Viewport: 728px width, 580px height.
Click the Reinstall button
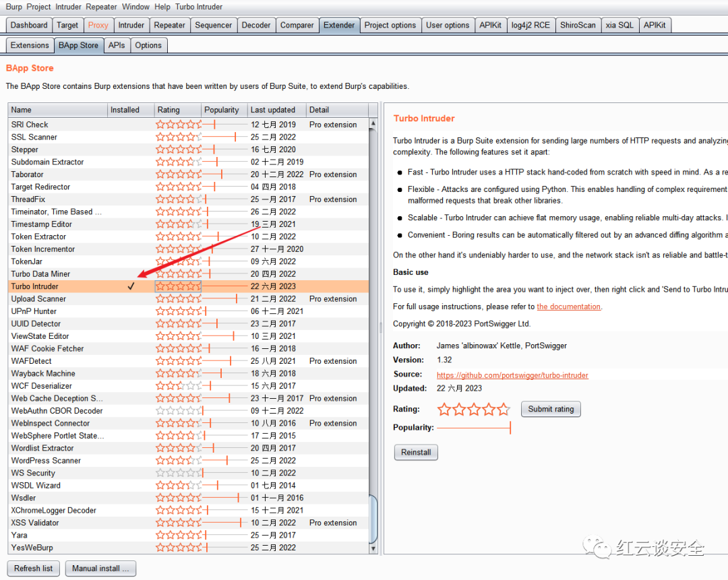coord(415,453)
